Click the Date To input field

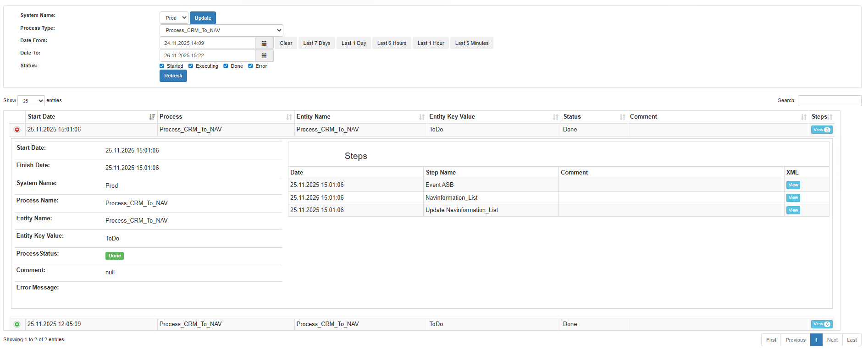click(207, 55)
